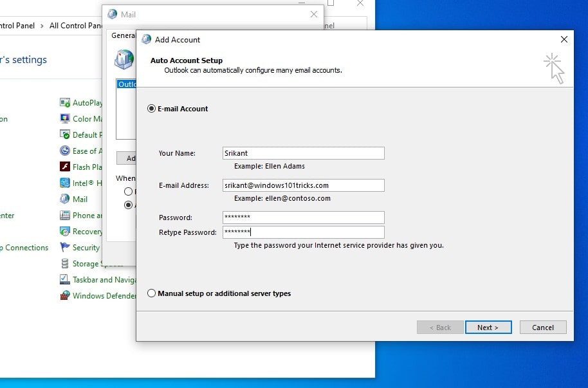The image size is (588, 388).
Task: Click Next to continue account setup
Action: (488, 327)
